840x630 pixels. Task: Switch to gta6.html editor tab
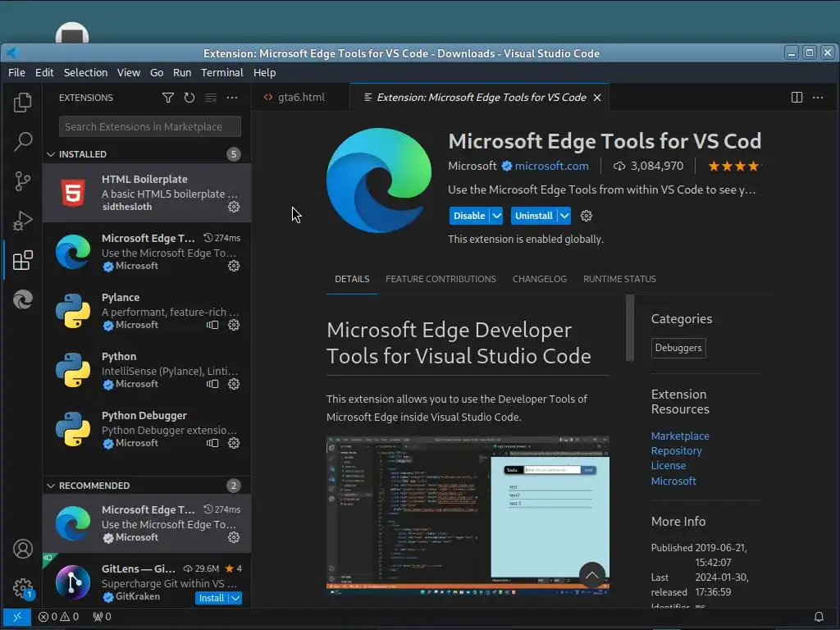pyautogui.click(x=301, y=98)
